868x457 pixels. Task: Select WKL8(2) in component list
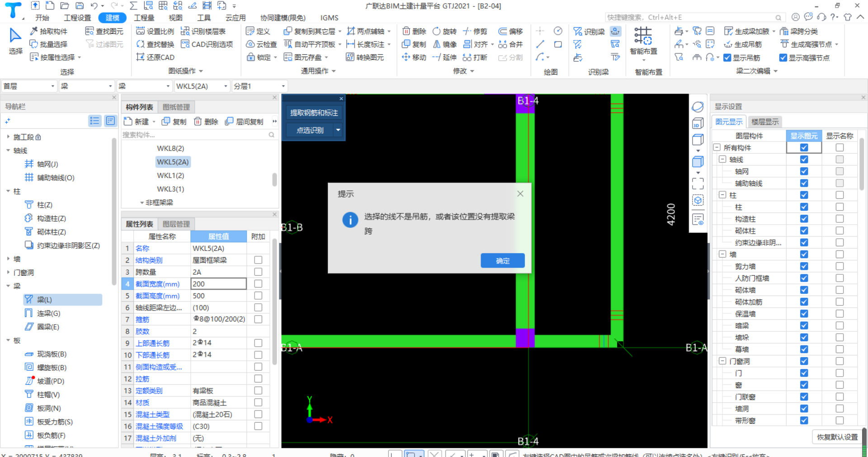pos(170,148)
